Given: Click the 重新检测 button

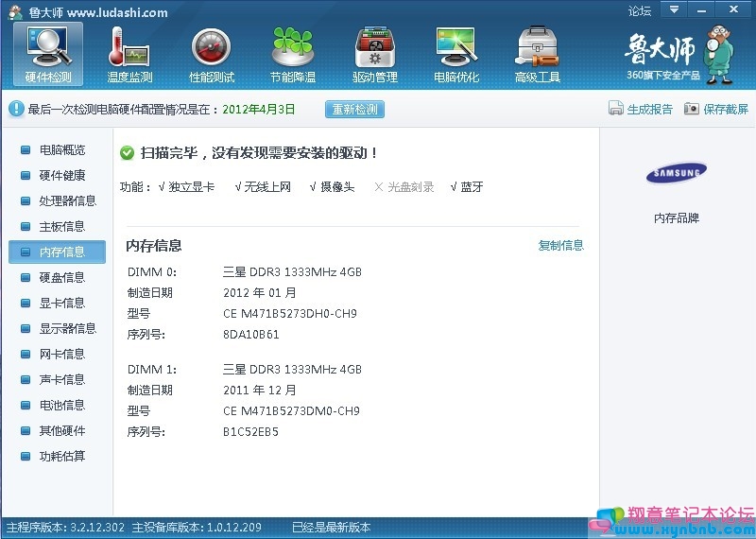Looking at the screenshot, I should click(x=355, y=109).
